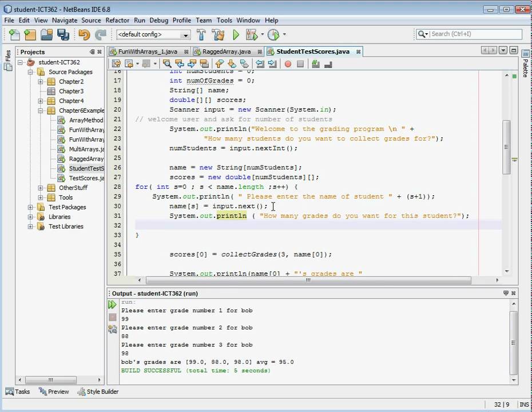Click the Shift Line Left icon
This screenshot has height=412, width=532.
click(260, 64)
